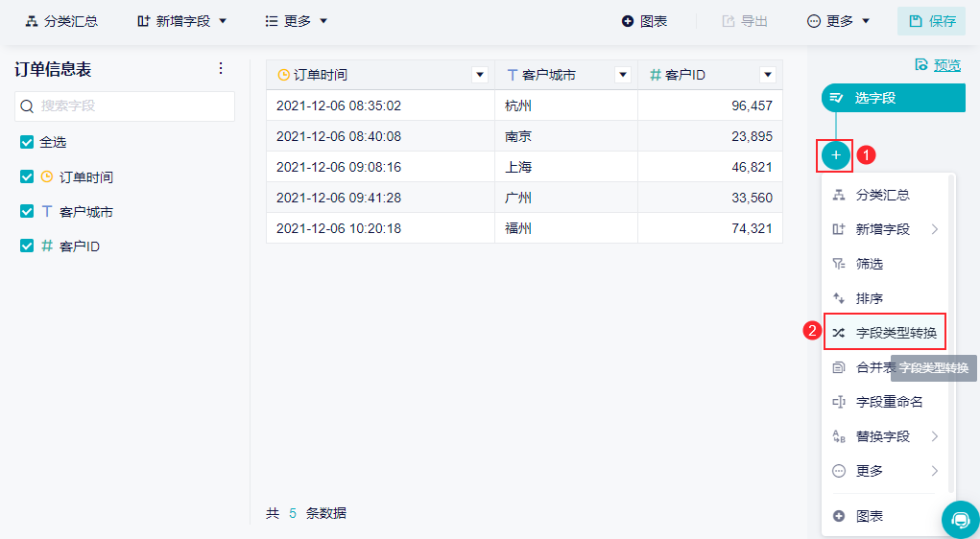
Task: Uncheck the 客户城市 field checkbox
Action: pos(27,211)
